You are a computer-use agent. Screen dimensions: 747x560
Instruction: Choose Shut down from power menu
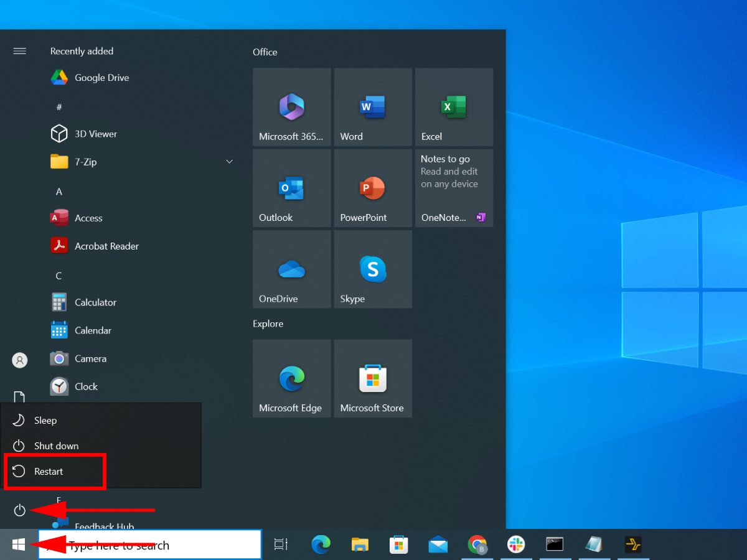[x=101, y=446]
